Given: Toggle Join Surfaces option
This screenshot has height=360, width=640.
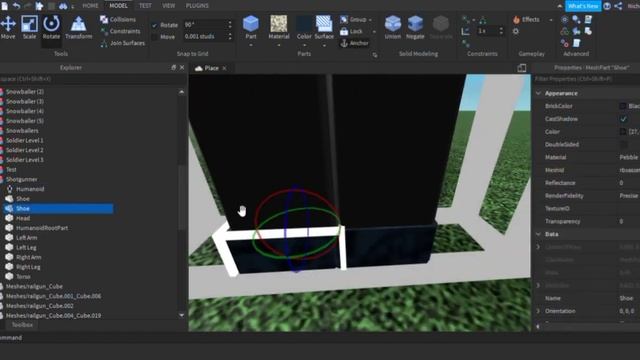Looking at the screenshot, I should (122, 43).
